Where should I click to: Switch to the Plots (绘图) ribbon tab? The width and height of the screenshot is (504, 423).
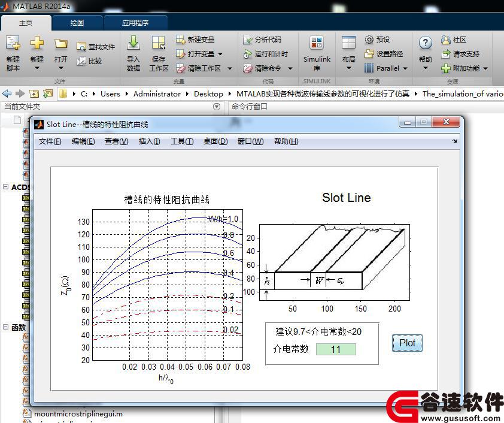point(77,23)
